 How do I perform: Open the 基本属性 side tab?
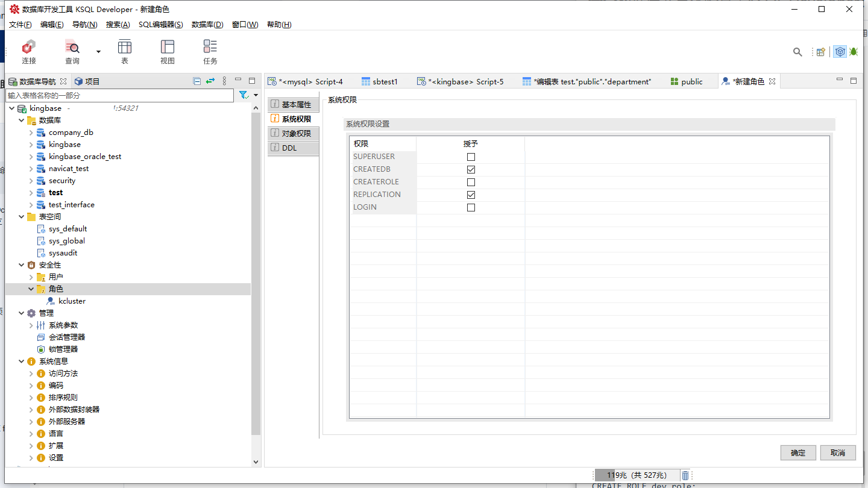[293, 105]
